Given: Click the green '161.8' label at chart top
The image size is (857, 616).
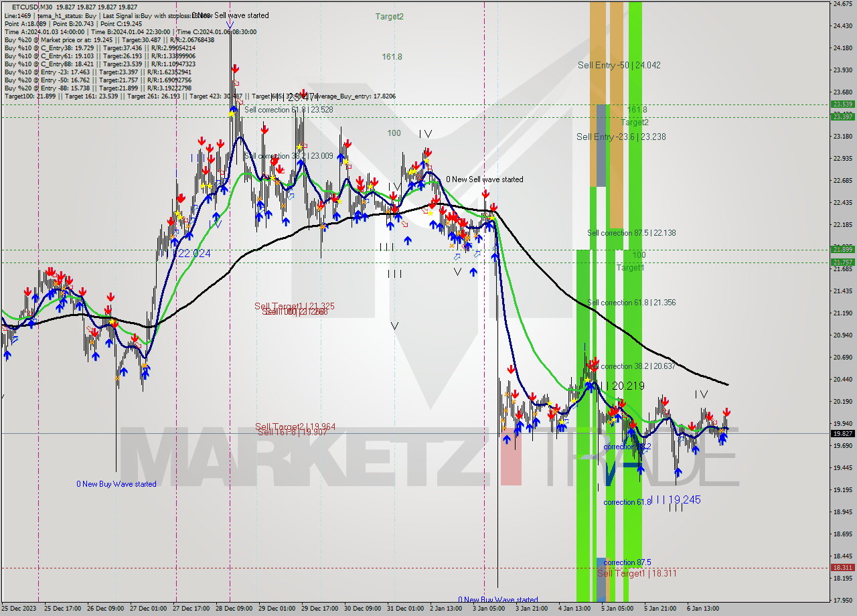Looking at the screenshot, I should point(392,57).
